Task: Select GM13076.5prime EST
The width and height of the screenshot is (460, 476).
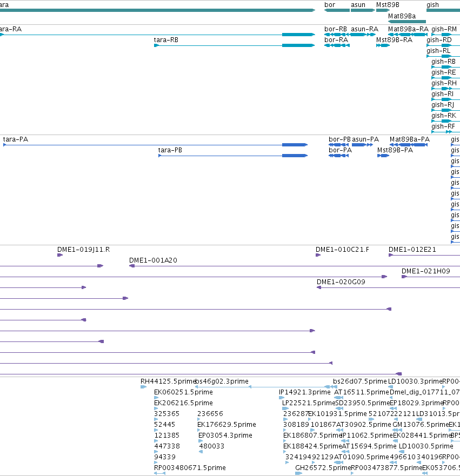Action: coord(397,430)
